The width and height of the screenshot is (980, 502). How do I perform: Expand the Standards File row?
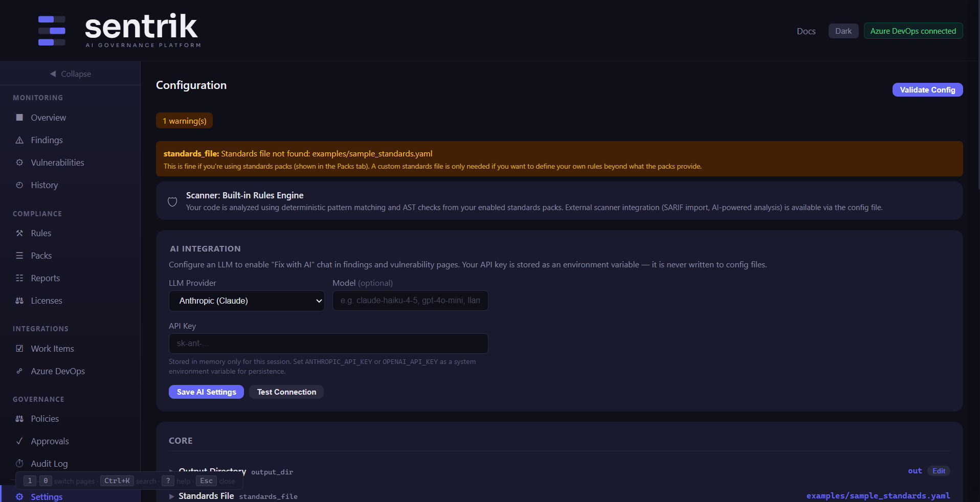pos(172,496)
